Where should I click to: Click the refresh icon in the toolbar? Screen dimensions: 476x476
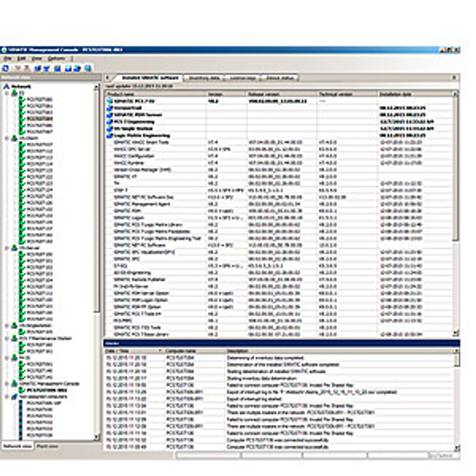tap(6, 68)
